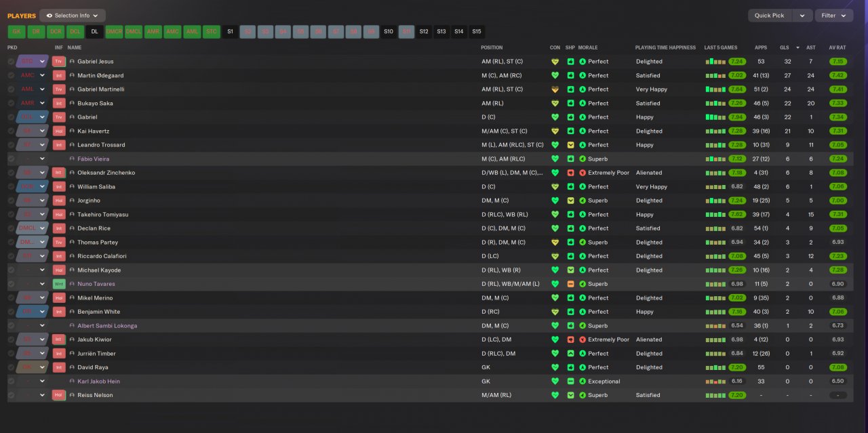Open Bukayo Saka's player name link
Screen dimensions: 868x433
(95, 103)
